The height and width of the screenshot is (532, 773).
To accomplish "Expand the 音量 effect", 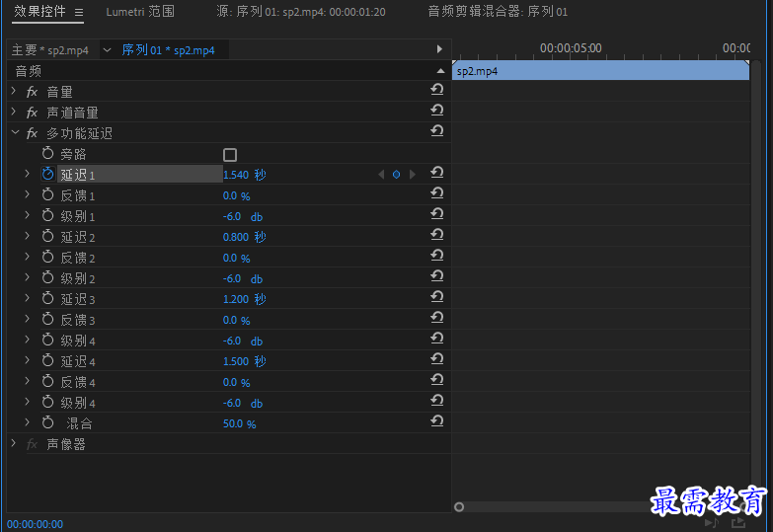I will 13,91.
